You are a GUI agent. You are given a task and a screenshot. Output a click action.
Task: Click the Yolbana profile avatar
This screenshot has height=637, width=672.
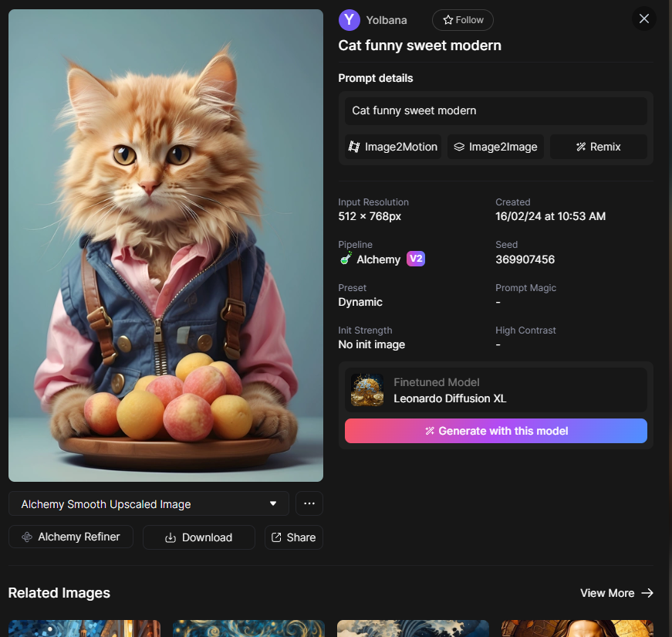[x=350, y=20]
